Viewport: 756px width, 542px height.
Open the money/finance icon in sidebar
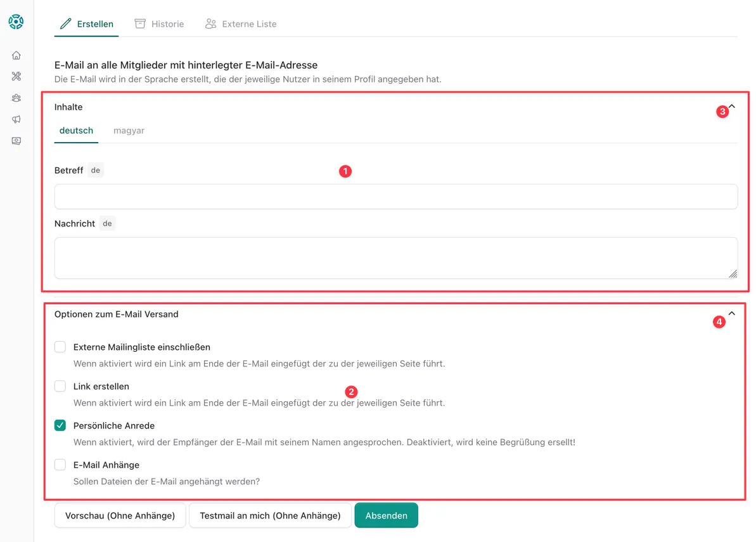coord(16,141)
